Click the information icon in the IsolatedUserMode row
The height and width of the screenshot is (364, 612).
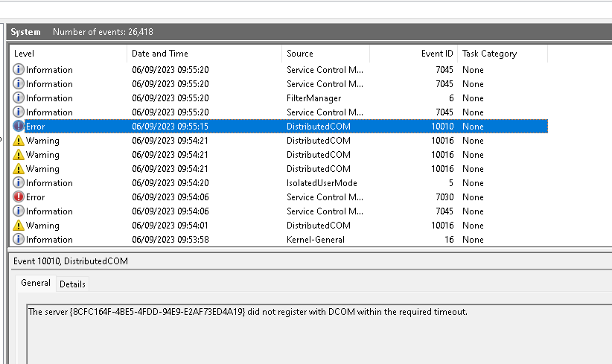click(x=19, y=182)
